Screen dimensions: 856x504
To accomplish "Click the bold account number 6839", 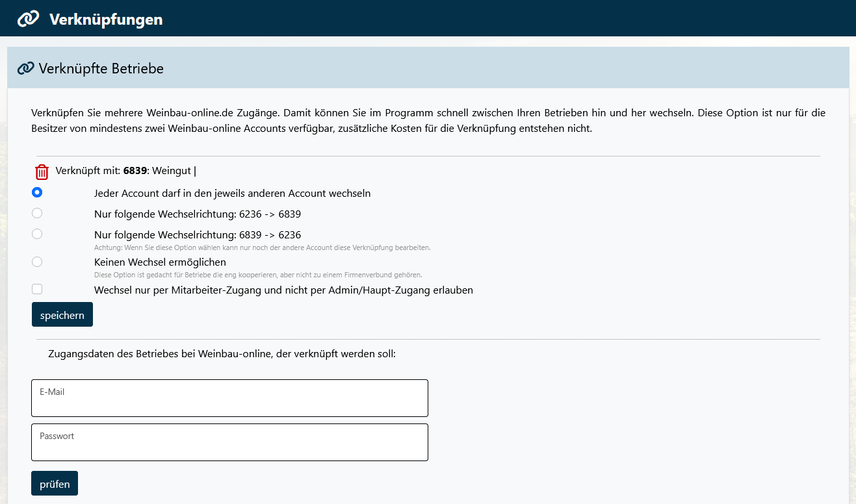I will pyautogui.click(x=135, y=171).
